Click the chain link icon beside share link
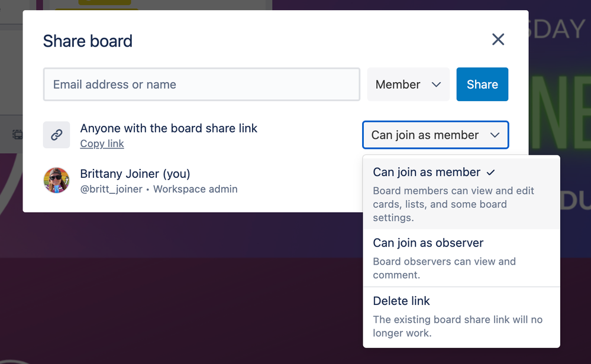The height and width of the screenshot is (364, 591). pos(57,135)
